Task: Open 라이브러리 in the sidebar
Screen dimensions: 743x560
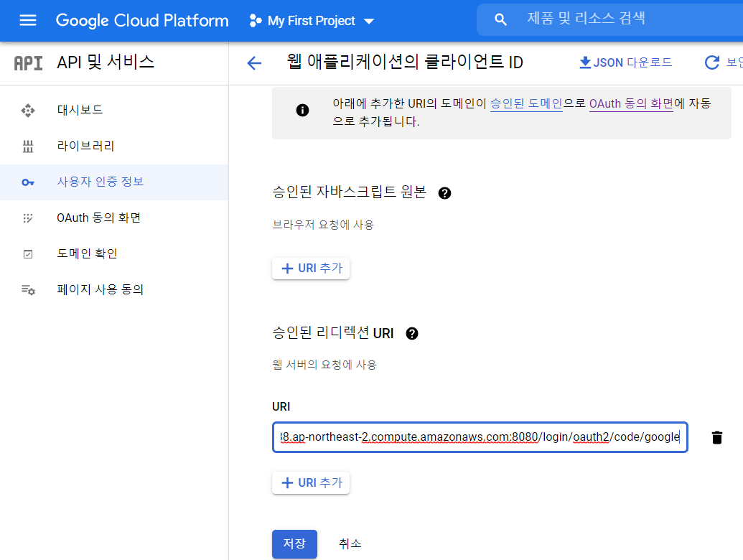Action: tap(114, 146)
